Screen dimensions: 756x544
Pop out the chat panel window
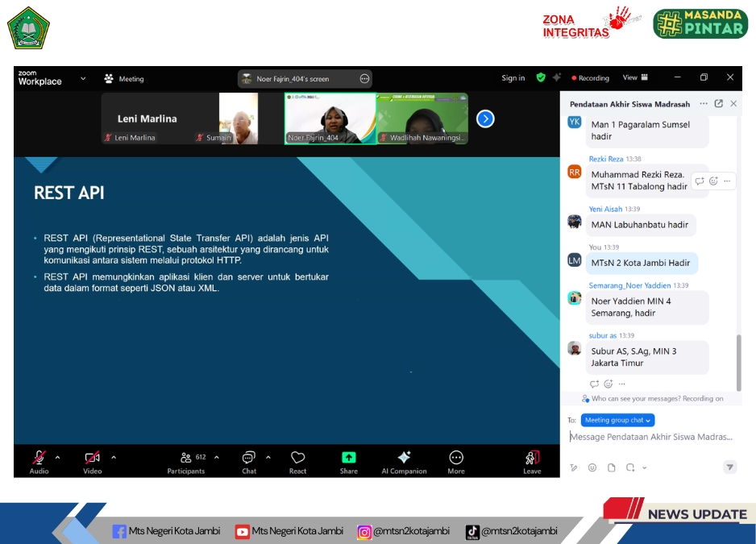pyautogui.click(x=719, y=103)
